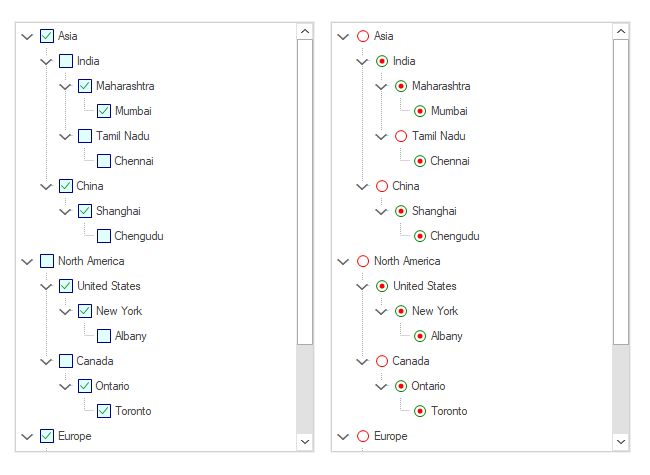
Task: Collapse the China node in right tree
Action: coord(363,186)
